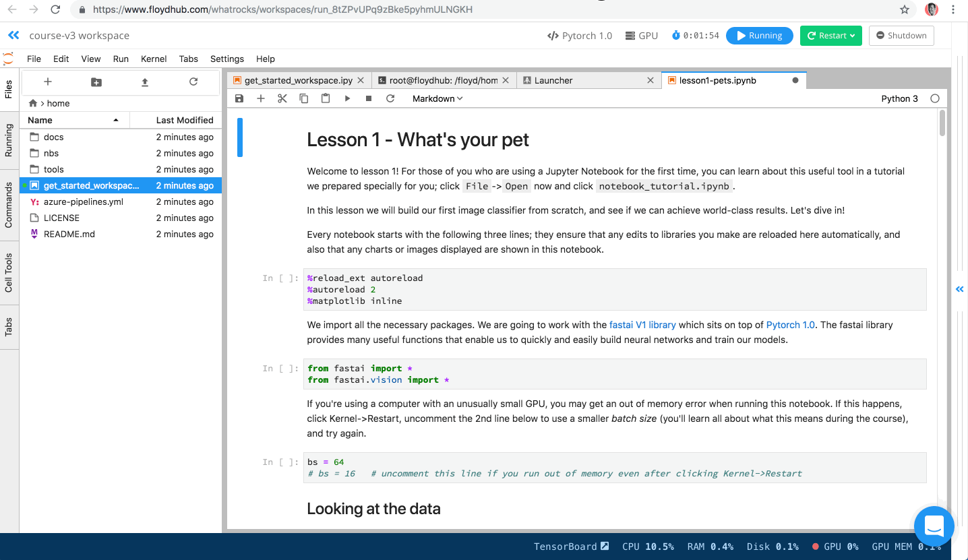Open the nbs folder
This screenshot has width=968, height=560.
[51, 153]
